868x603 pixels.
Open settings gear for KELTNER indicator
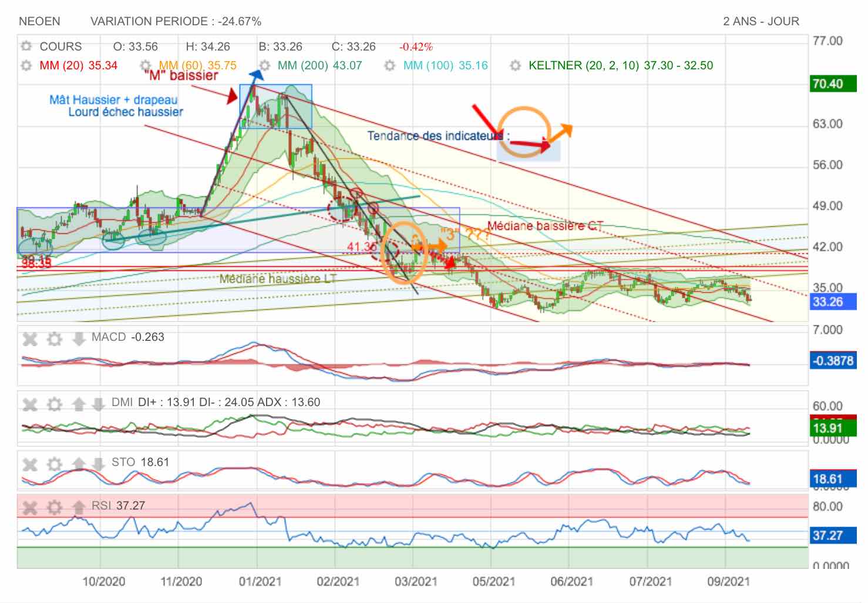pyautogui.click(x=516, y=65)
